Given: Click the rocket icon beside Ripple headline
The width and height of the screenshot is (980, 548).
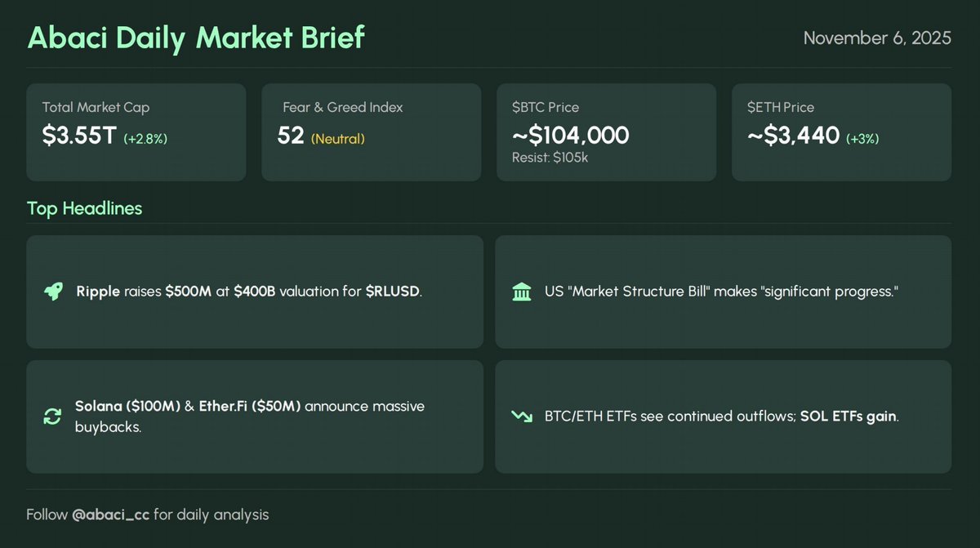Looking at the screenshot, I should click(53, 292).
